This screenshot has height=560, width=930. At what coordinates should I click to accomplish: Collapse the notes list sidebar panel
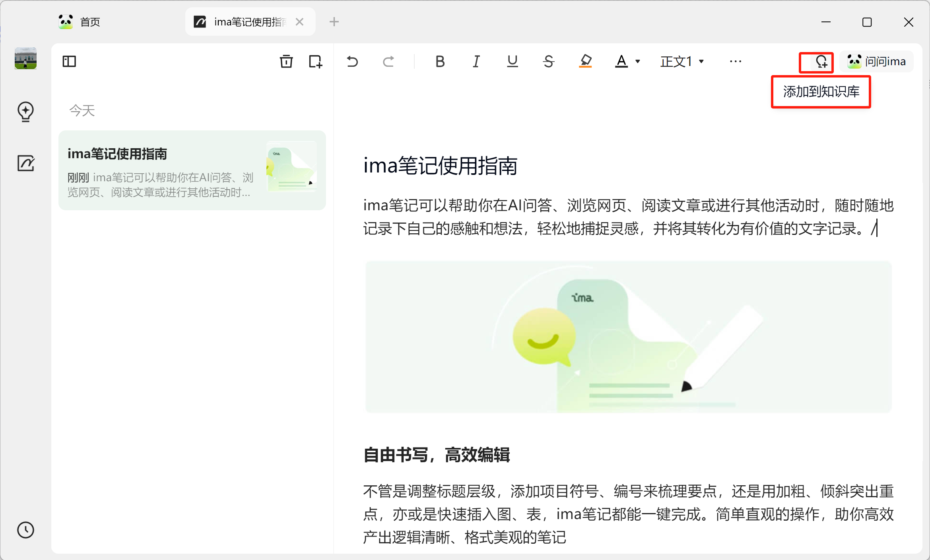coord(69,61)
